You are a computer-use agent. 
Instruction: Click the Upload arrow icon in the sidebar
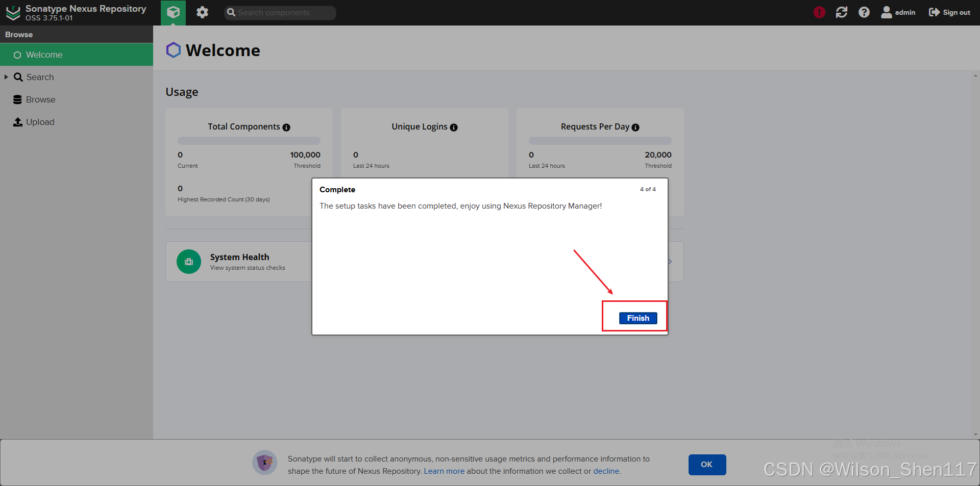point(18,122)
